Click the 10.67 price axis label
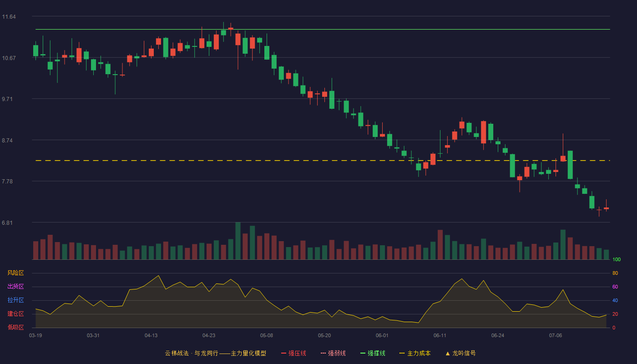The image size is (637, 364). tap(9, 58)
